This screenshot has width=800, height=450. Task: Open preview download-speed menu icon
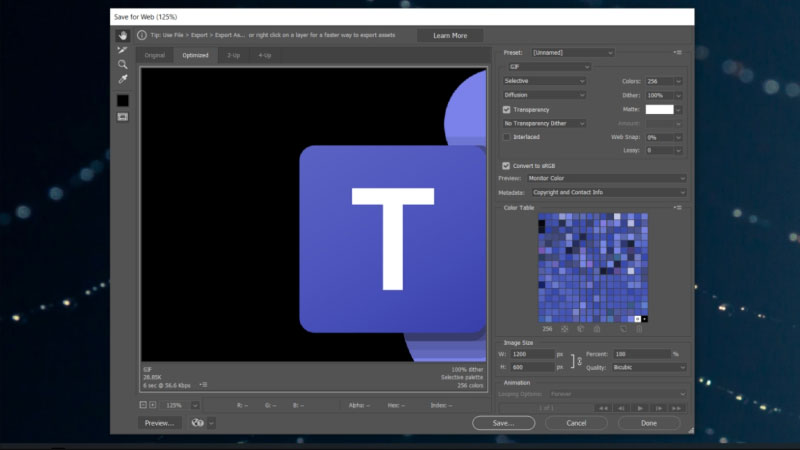tap(203, 385)
